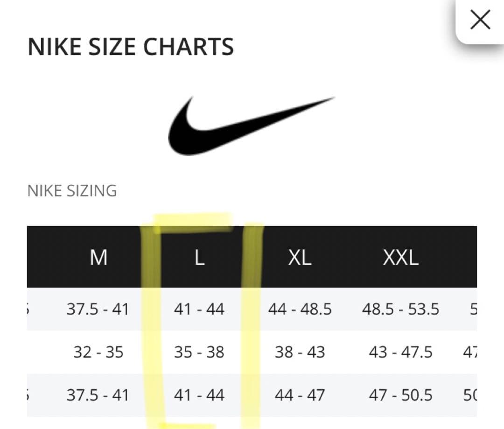Select the highlighted L column header
This screenshot has width=504, height=429.
199,257
